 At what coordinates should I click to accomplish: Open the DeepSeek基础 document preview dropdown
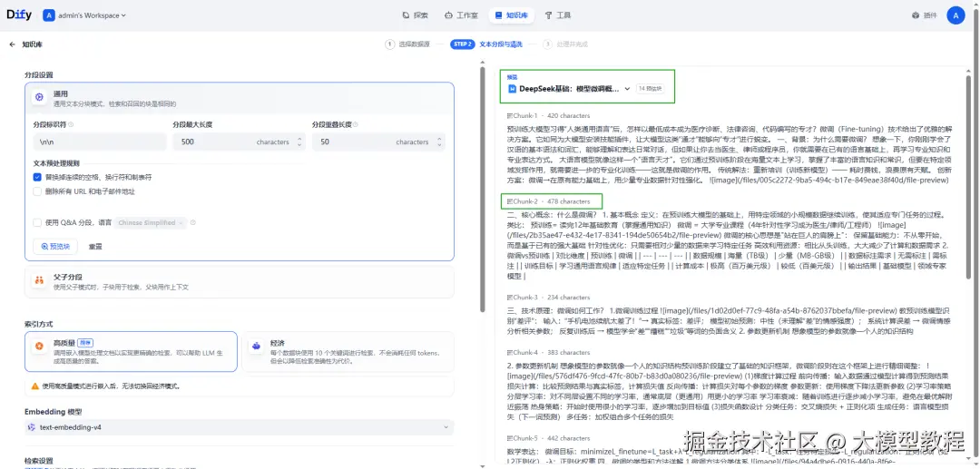point(569,89)
